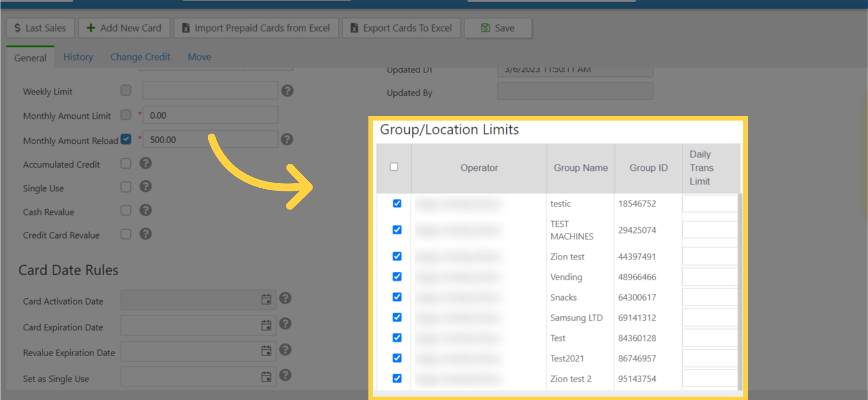
Task: Click the Revalue Expiration Date field
Action: pos(198,351)
